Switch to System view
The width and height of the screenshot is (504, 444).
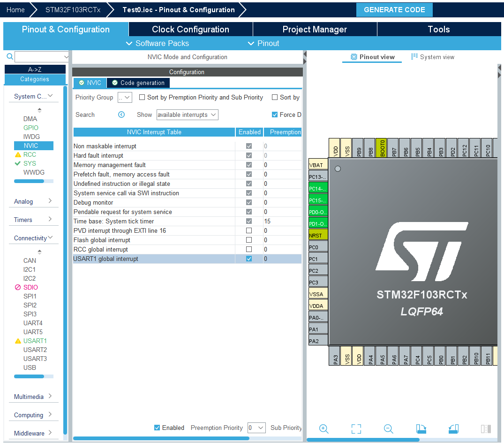tap(433, 57)
